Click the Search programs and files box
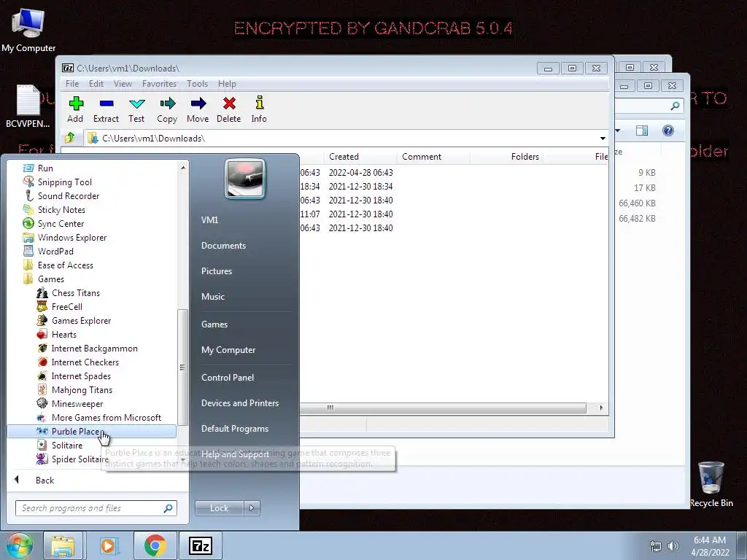The height and width of the screenshot is (560, 747). pos(96,508)
